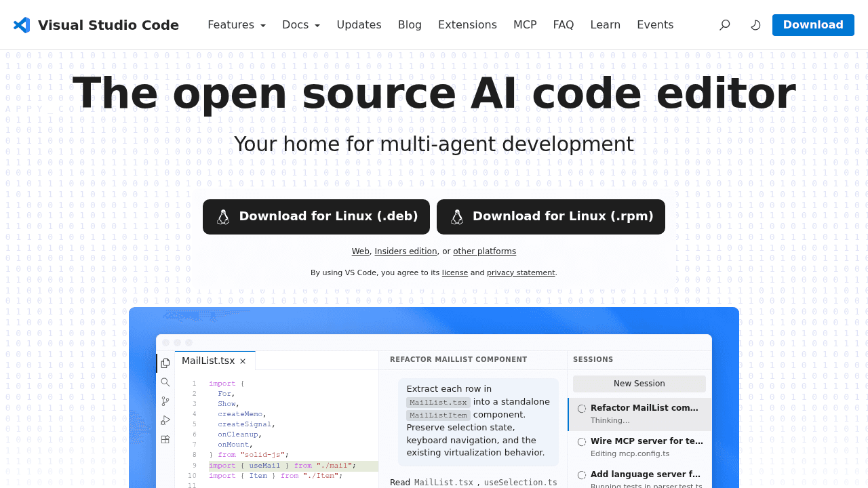Viewport: 868px width, 488px height.
Task: Select the MailList.tsx editor tab
Action: click(x=214, y=361)
